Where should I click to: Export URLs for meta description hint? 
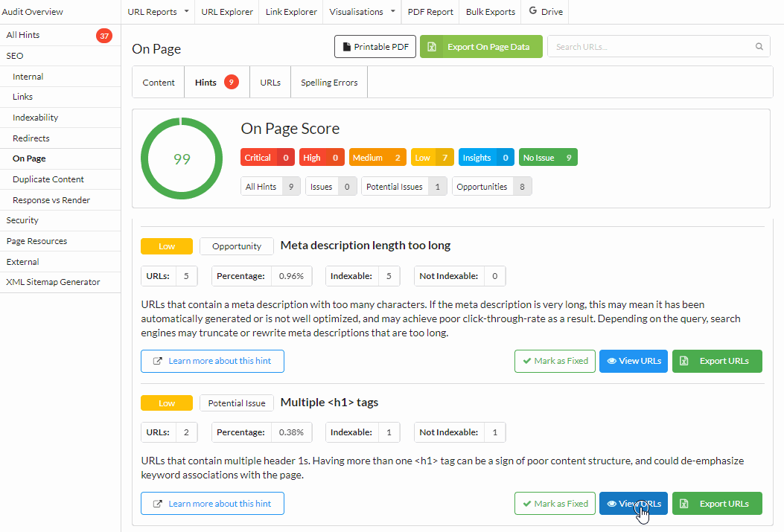(x=717, y=361)
